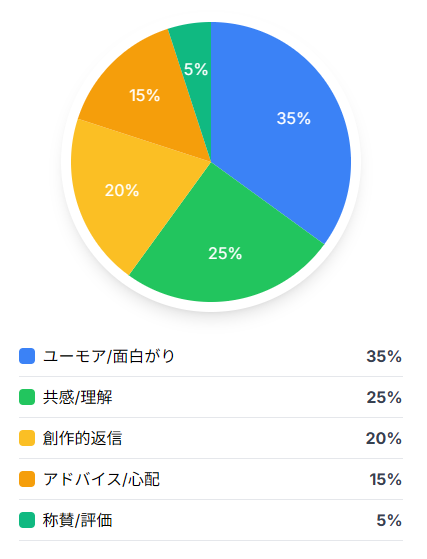Screen dimensions: 427x559
Task: Select the 称賛/評価 legend label
Action: (x=78, y=520)
